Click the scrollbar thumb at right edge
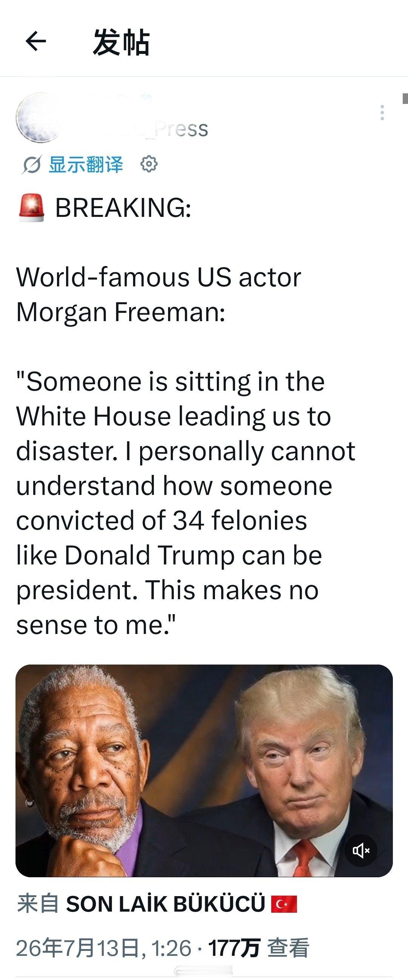Screen dimensions: 408x980 (x=405, y=98)
